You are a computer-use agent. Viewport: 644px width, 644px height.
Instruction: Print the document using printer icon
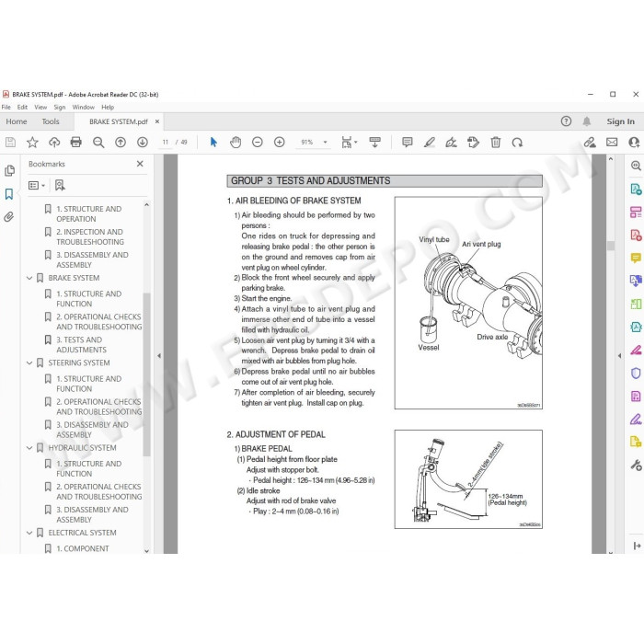point(76,143)
